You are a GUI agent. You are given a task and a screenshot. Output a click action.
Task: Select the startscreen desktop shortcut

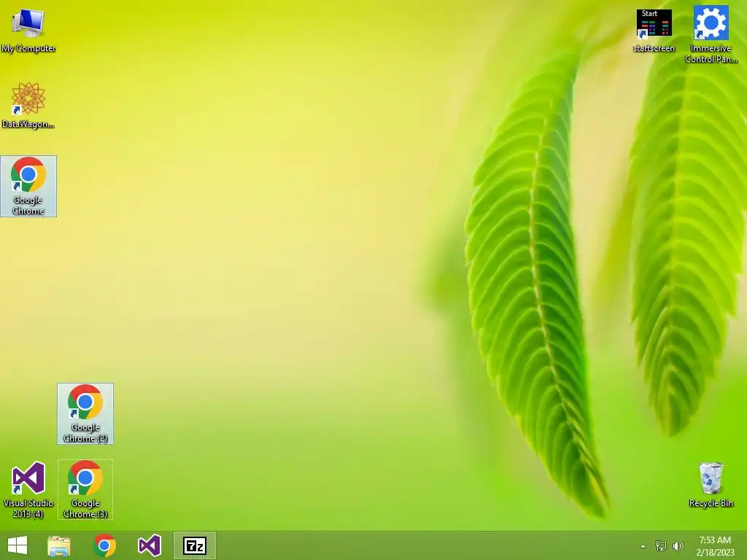654,31
